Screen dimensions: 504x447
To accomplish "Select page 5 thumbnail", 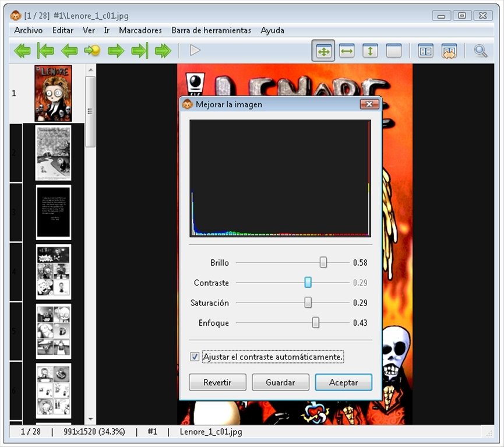I will 53,331.
